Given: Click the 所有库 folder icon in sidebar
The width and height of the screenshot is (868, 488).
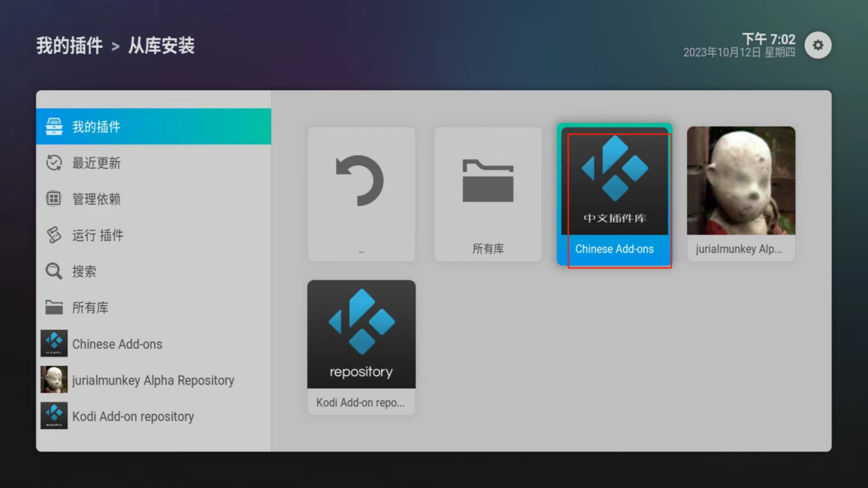Looking at the screenshot, I should click(x=53, y=308).
